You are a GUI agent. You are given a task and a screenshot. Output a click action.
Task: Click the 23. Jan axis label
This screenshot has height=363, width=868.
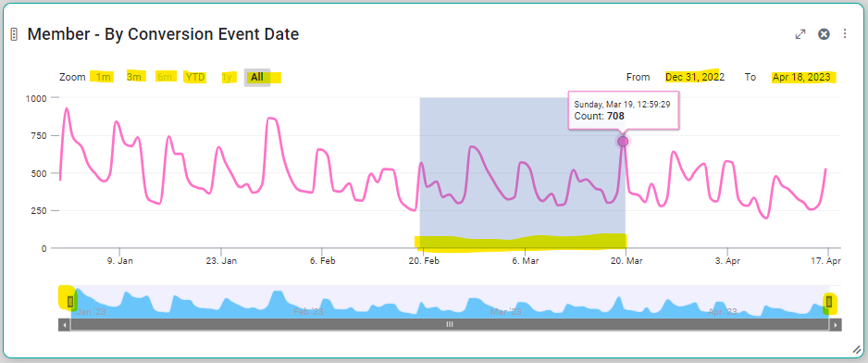221,260
